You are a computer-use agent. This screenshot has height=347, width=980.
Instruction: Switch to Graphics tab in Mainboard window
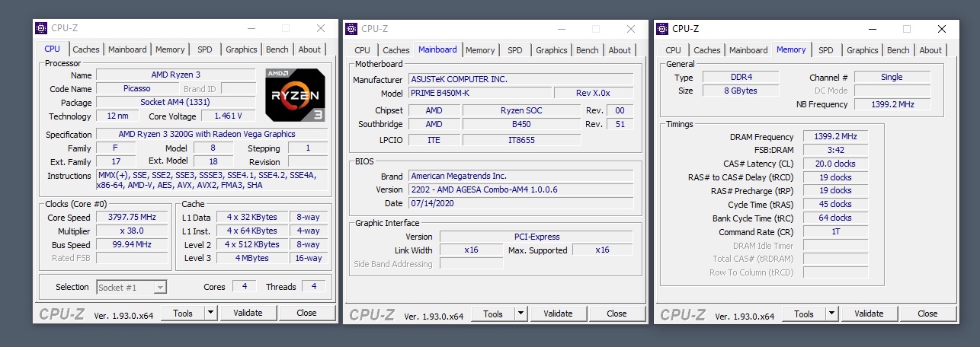[x=551, y=50]
